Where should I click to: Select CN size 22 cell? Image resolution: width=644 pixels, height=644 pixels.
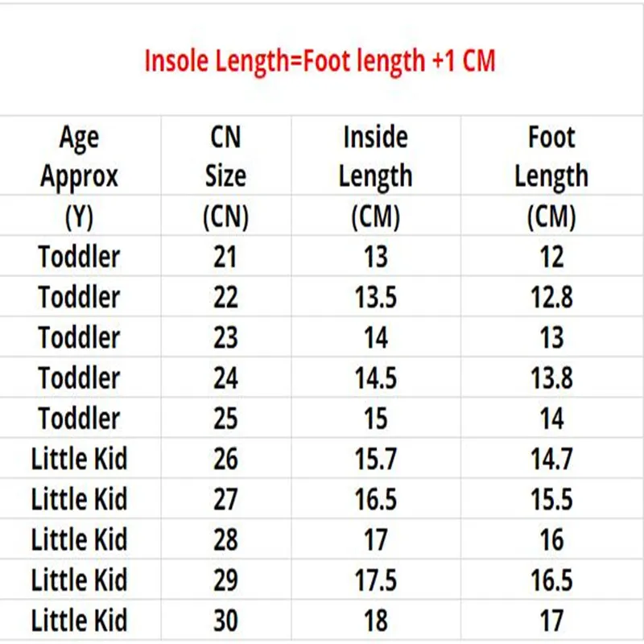tap(225, 298)
